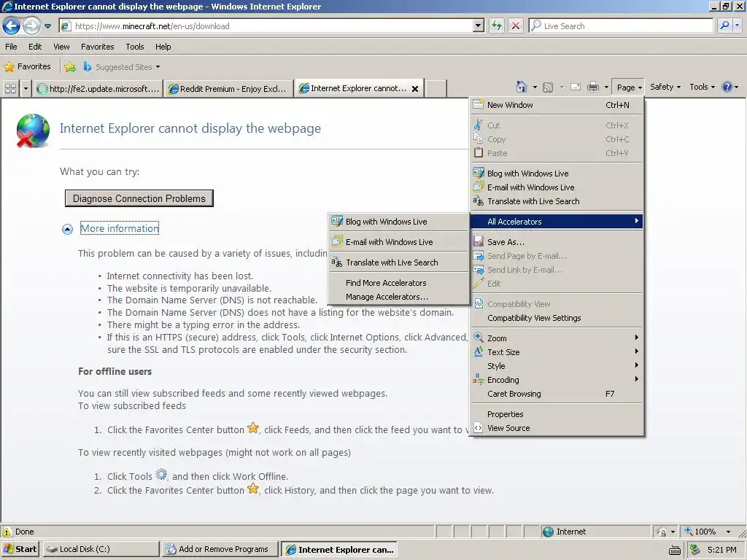
Task: Open the search provider dropdown arrow
Action: pyautogui.click(x=737, y=26)
